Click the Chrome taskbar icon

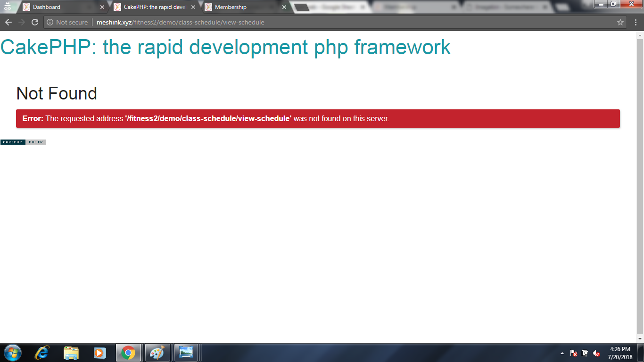pos(128,353)
